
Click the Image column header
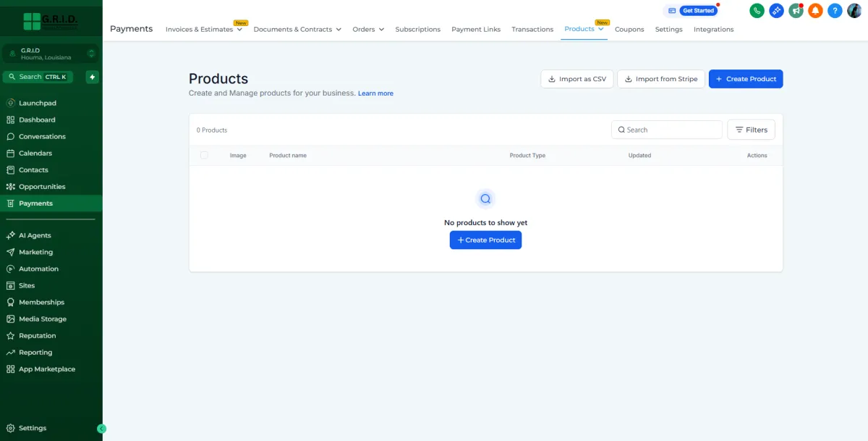coord(238,156)
